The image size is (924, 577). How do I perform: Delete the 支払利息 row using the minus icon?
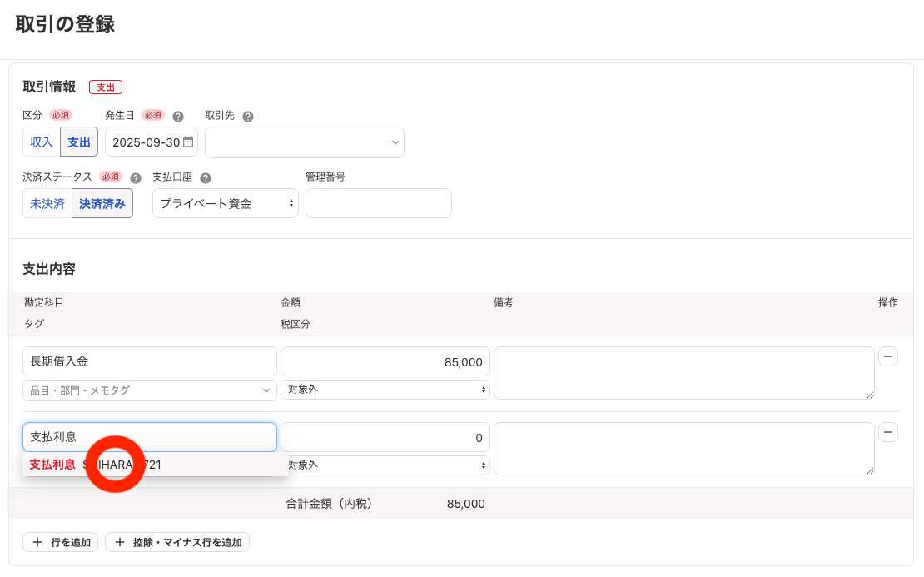[x=888, y=432]
